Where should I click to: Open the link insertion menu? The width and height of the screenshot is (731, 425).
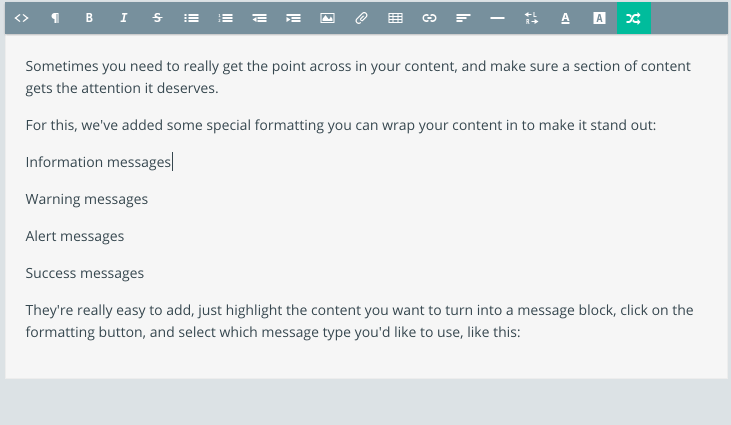(x=429, y=18)
